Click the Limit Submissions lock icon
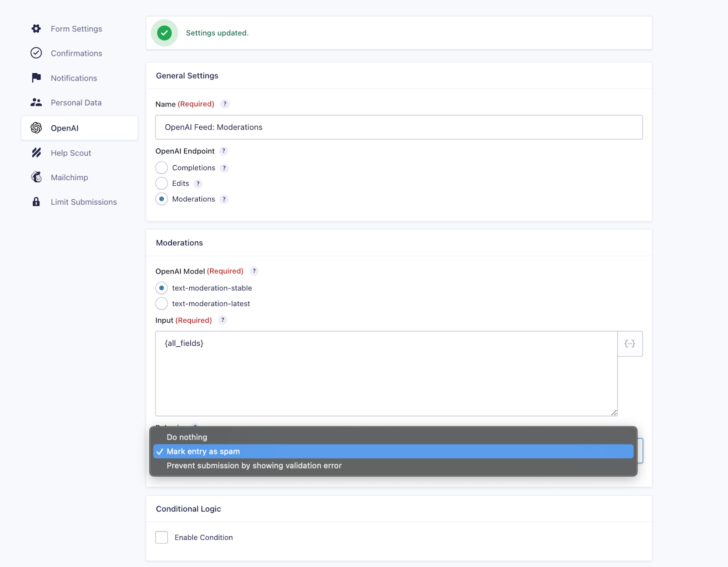728x567 pixels. coord(36,202)
